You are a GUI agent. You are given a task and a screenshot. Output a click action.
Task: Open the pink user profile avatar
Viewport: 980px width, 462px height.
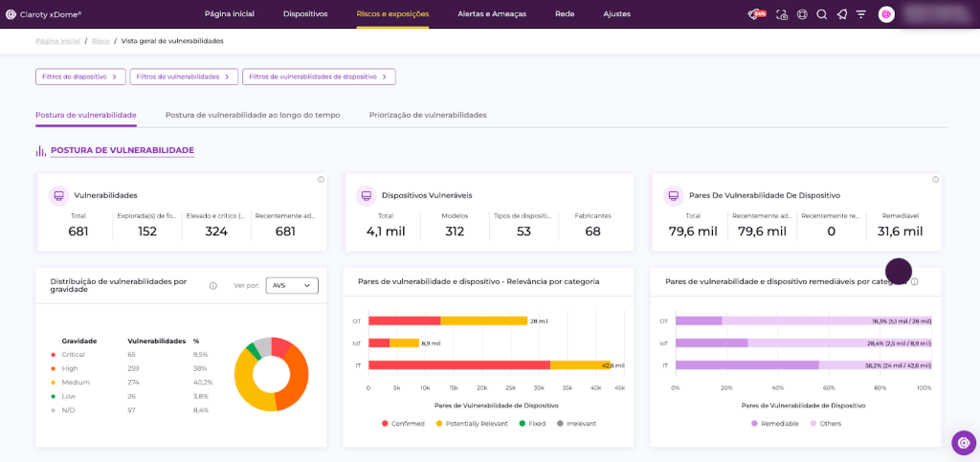[x=886, y=14]
